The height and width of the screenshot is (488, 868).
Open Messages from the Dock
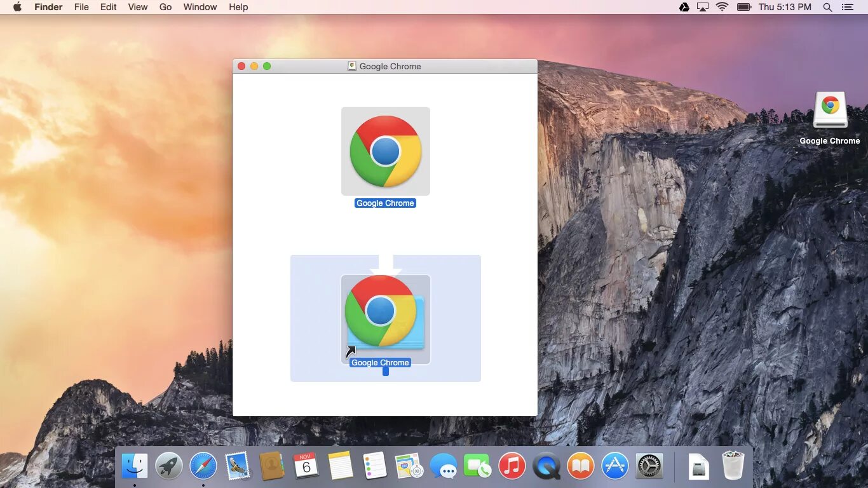tap(443, 466)
